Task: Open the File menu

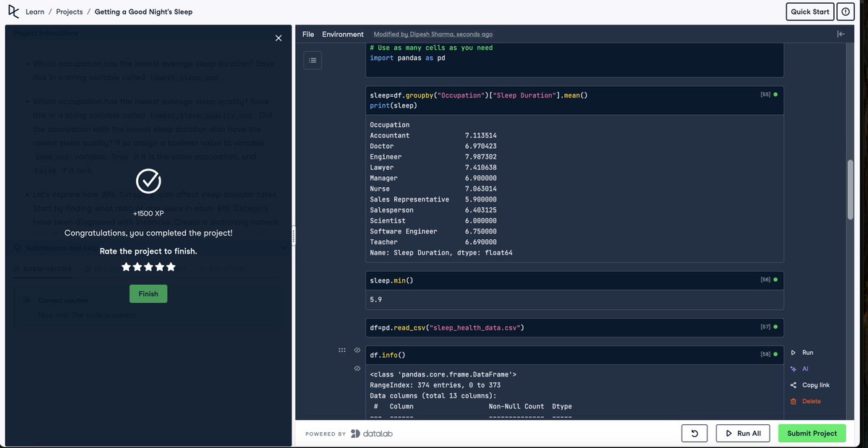Action: pos(308,34)
